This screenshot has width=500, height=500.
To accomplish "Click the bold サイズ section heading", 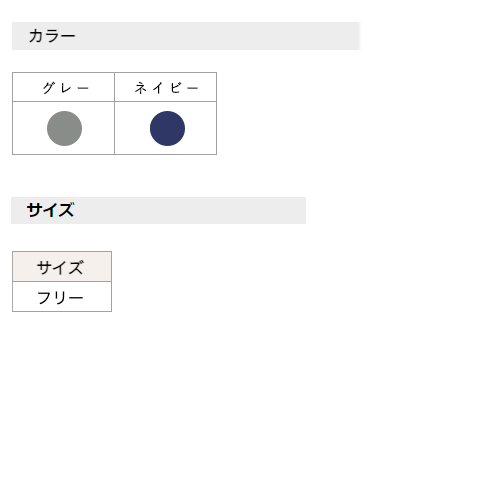I will tap(50, 210).
